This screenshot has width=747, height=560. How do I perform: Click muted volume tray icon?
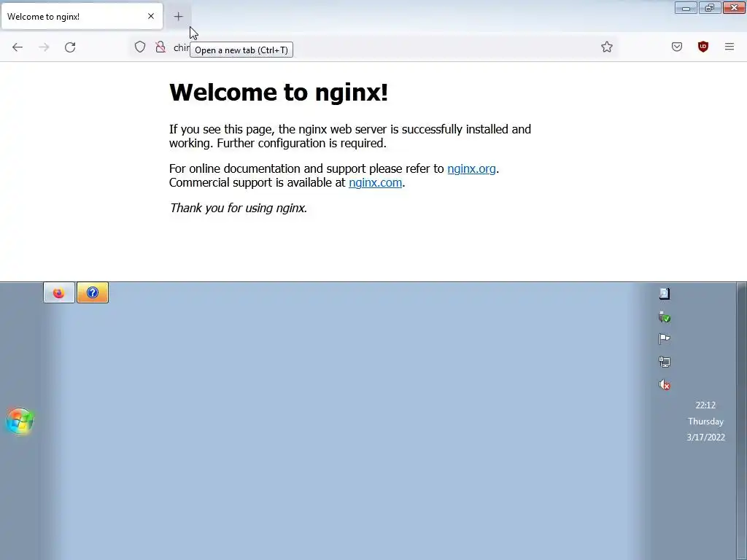click(665, 385)
